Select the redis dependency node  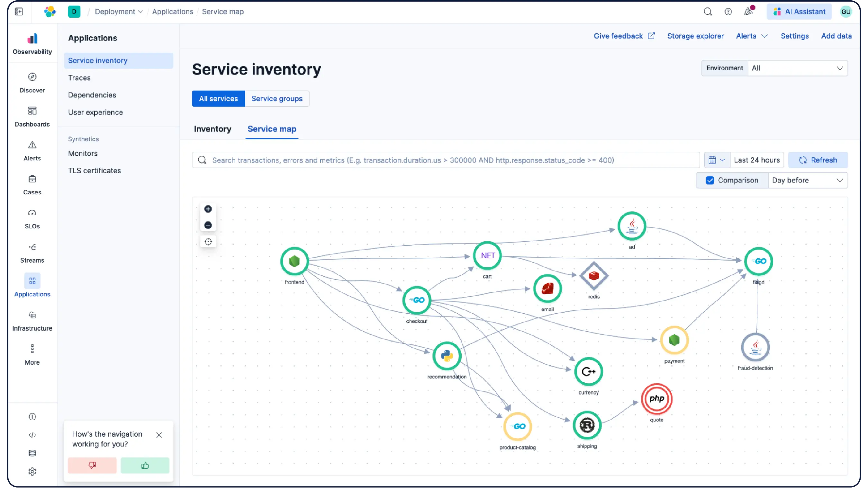[x=594, y=276]
